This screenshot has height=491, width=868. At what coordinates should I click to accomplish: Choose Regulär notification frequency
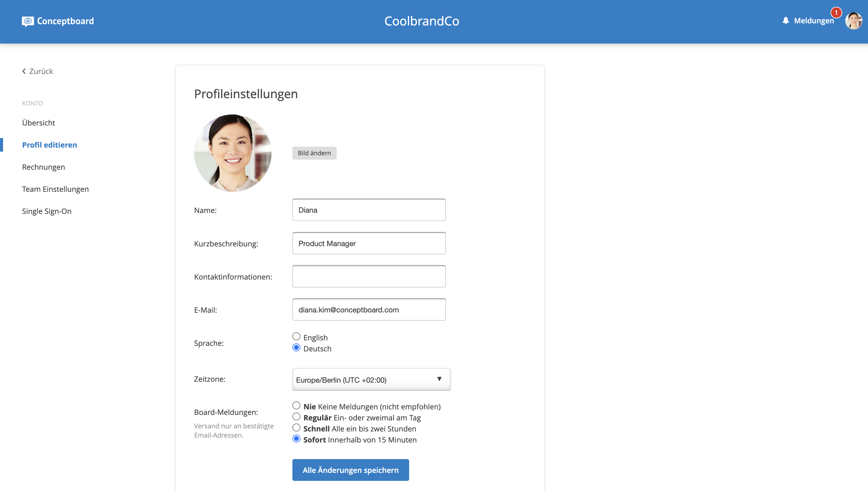pyautogui.click(x=296, y=417)
